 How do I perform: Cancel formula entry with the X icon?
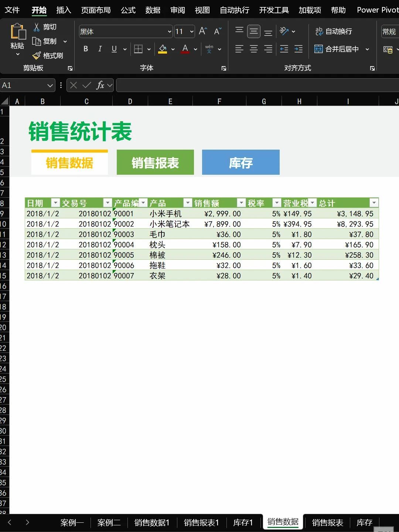click(x=74, y=85)
